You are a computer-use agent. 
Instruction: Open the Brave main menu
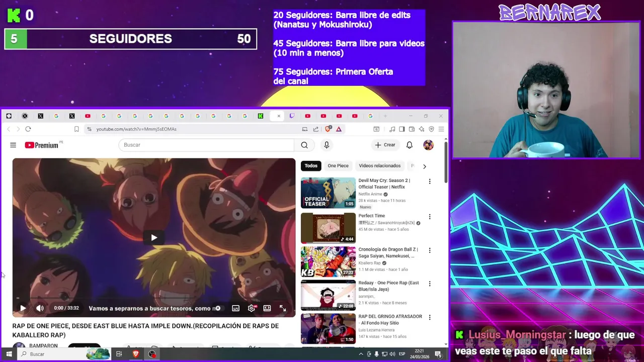coord(441,129)
